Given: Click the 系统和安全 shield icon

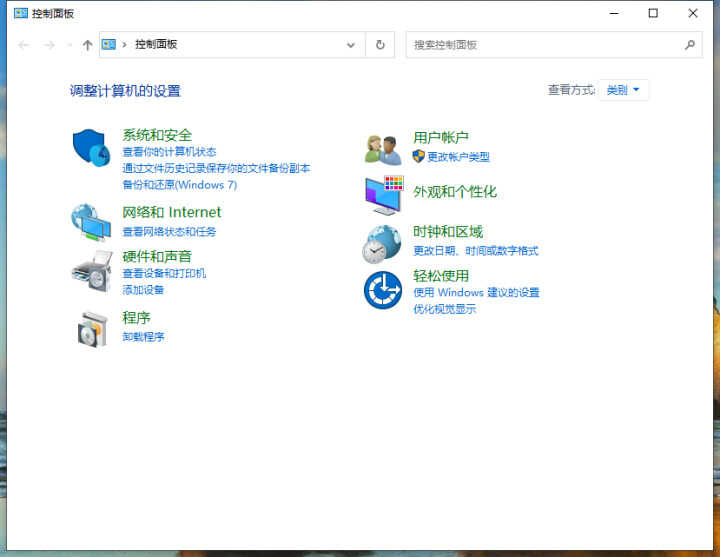Looking at the screenshot, I should coord(91,147).
